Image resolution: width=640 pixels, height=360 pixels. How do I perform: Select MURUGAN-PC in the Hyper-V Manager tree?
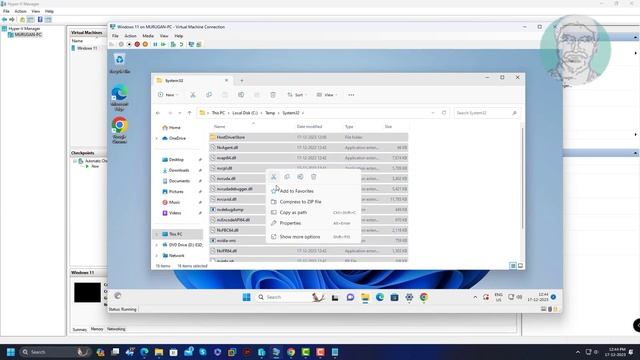28,35
